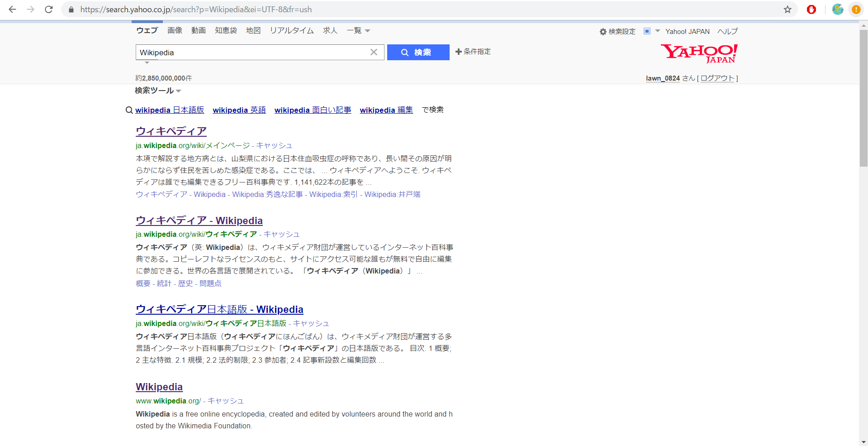Open the browser profile avatar icon
The image size is (868, 446).
(838, 10)
